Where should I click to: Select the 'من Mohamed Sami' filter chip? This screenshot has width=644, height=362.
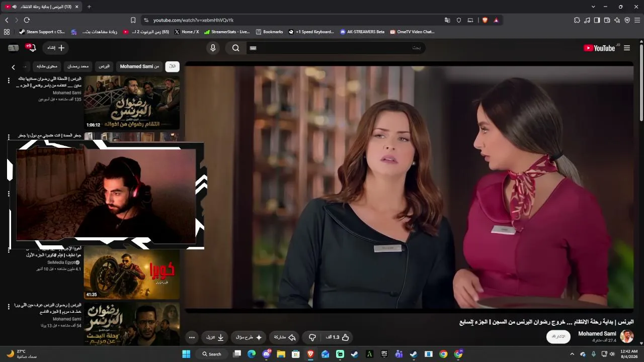139,66
